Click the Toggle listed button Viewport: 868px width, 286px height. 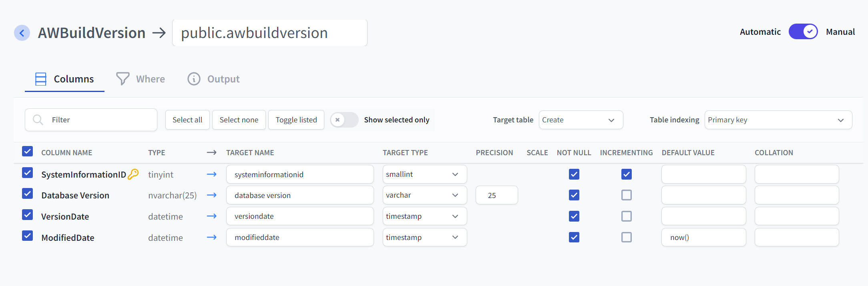point(296,120)
